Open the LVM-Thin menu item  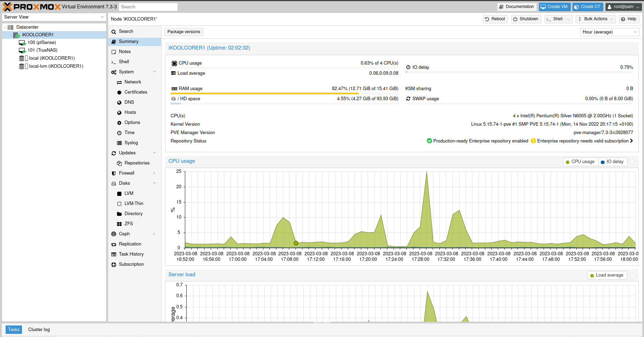point(135,204)
